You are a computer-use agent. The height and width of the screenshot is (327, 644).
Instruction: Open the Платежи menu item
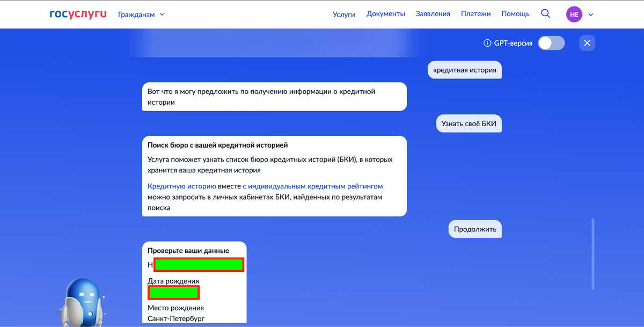(476, 14)
